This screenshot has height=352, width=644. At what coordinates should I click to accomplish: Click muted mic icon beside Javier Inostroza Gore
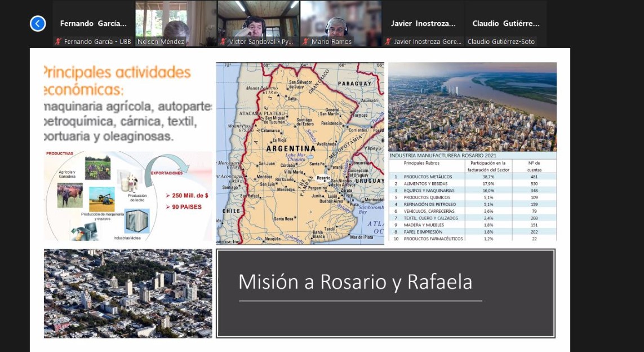(x=389, y=42)
